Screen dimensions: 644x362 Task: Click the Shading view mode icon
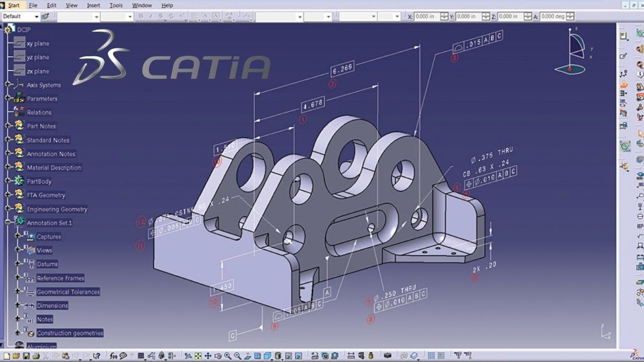[x=278, y=356]
